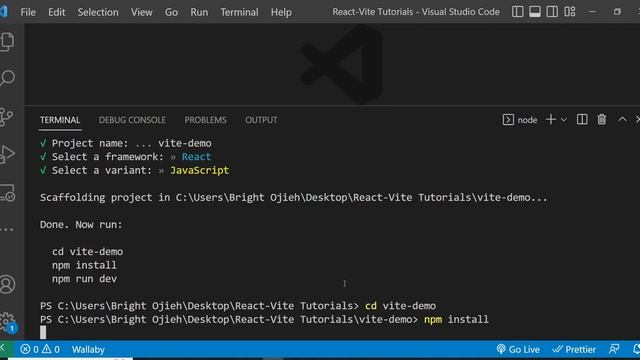This screenshot has width=640, height=360.
Task: Open the Help menu
Action: point(281,12)
